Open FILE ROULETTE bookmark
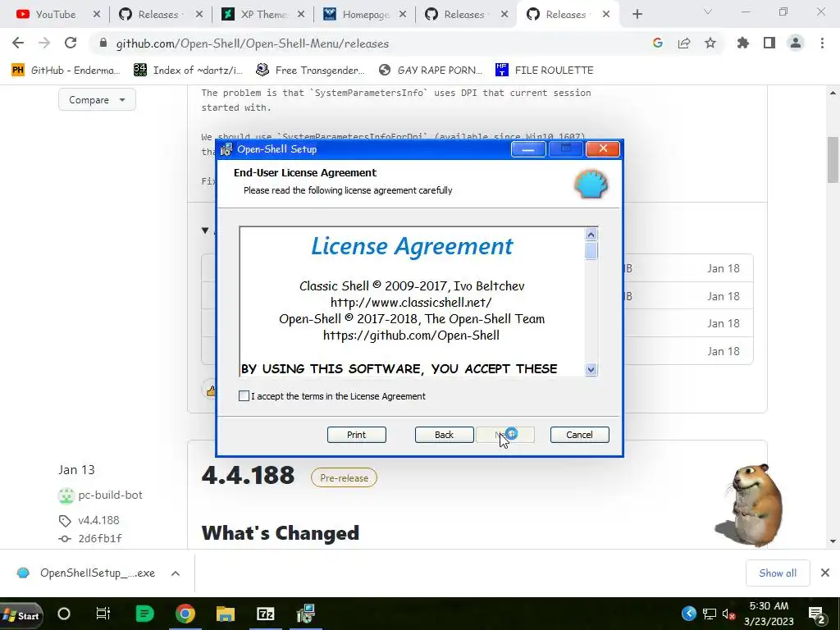This screenshot has width=840, height=630. pos(545,71)
